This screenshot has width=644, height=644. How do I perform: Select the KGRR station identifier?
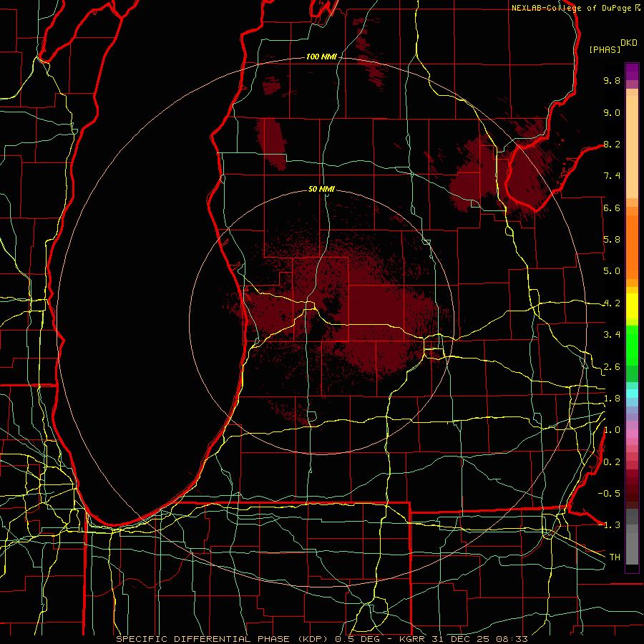(413, 639)
